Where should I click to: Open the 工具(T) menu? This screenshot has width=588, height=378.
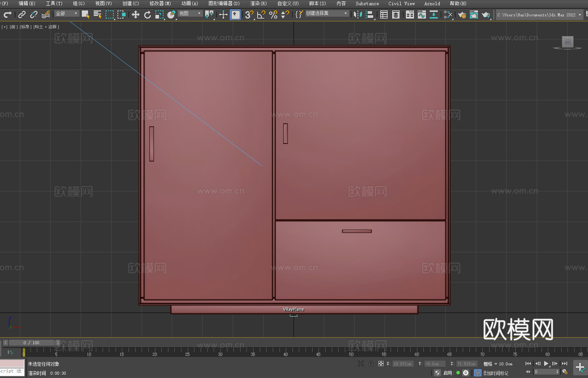point(54,3)
